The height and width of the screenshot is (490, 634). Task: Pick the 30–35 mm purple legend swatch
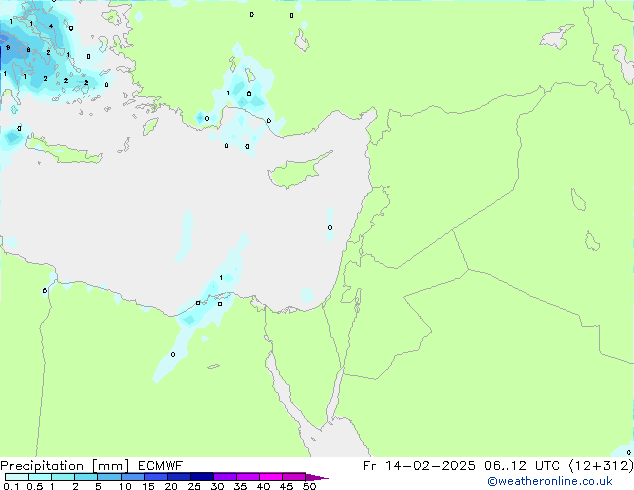225,477
